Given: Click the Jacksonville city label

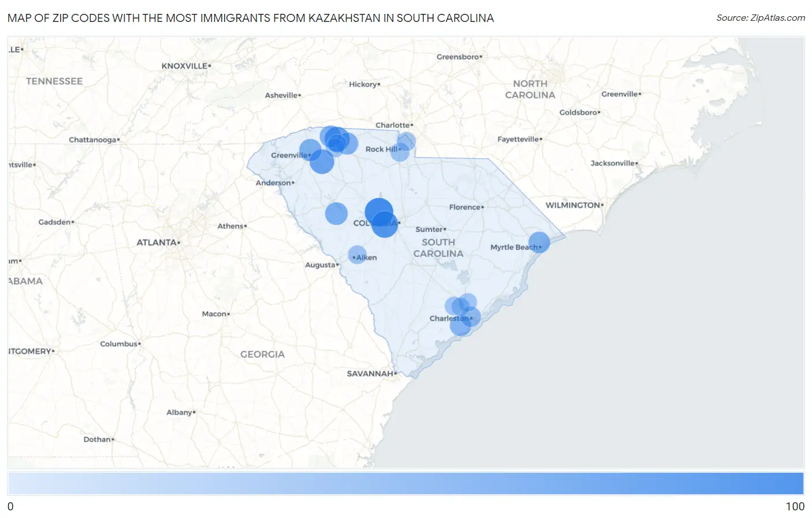Looking at the screenshot, I should pos(614,163).
